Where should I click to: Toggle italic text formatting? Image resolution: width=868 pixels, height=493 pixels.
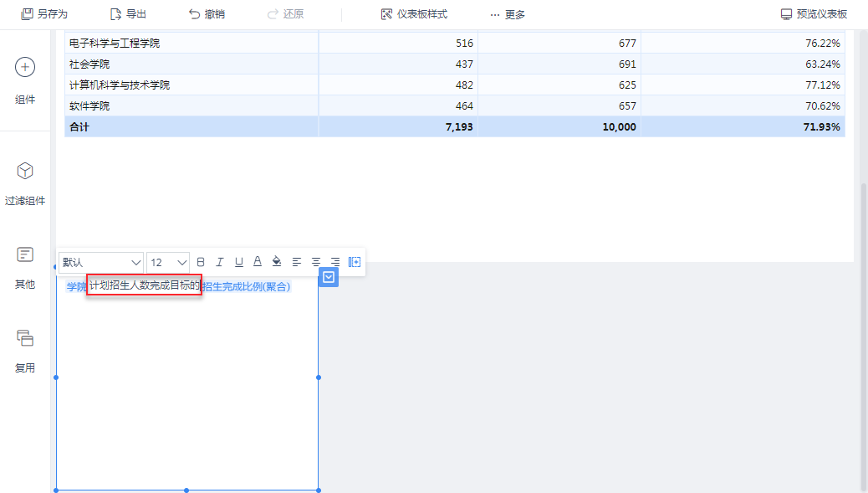pos(220,262)
